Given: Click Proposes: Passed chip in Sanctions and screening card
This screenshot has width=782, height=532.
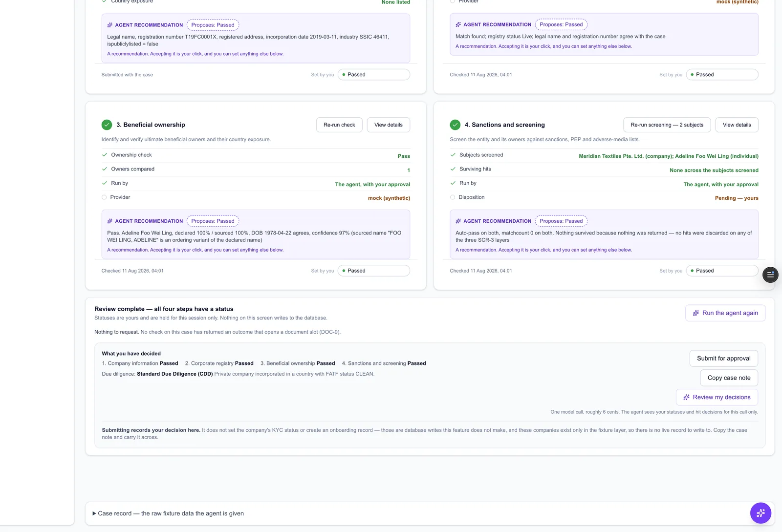Looking at the screenshot, I should tap(561, 221).
